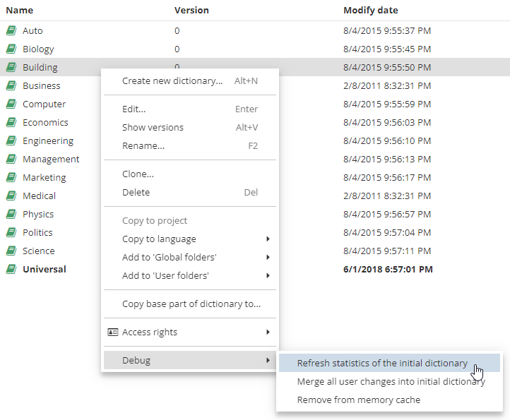Expand Add to 'Global folders' submenu arrow

(268, 258)
